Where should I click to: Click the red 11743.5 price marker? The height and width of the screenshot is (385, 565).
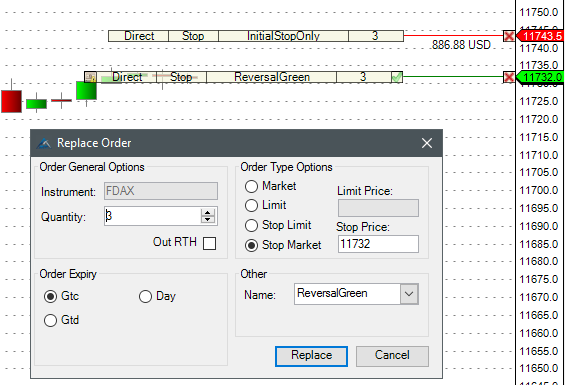point(540,36)
